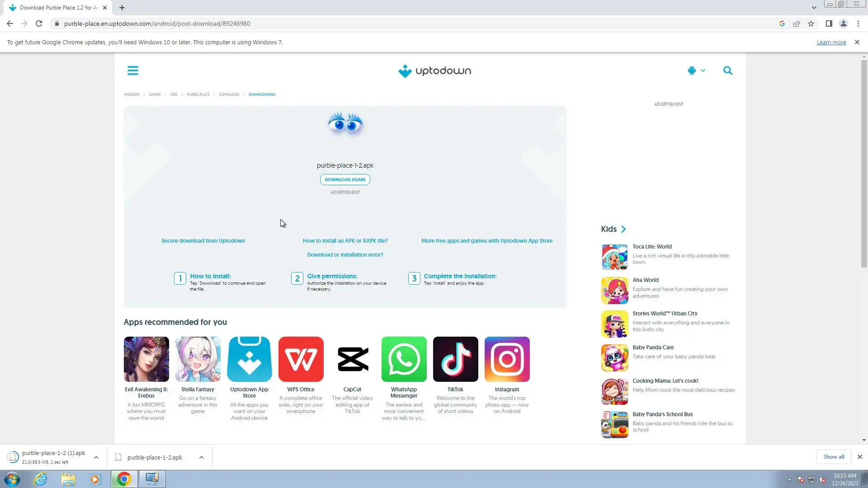868x488 pixels.
Task: Toggle the Chrome side panel icon
Action: [829, 23]
